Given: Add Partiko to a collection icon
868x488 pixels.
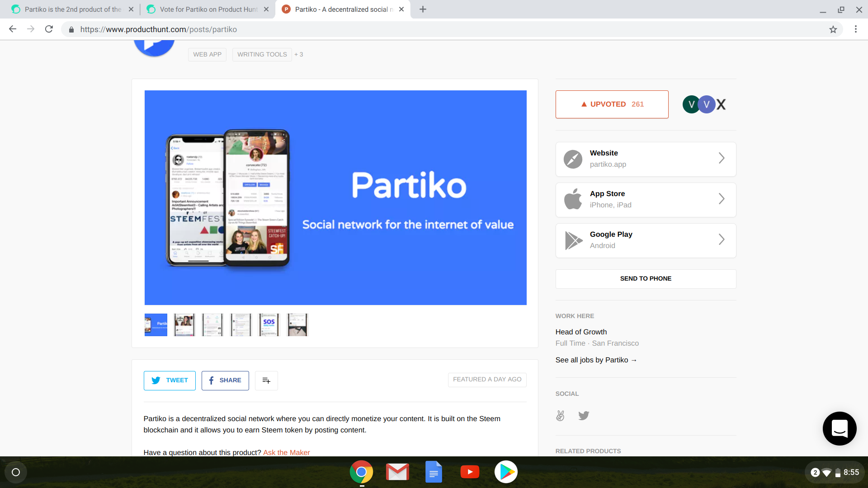Looking at the screenshot, I should point(266,380).
